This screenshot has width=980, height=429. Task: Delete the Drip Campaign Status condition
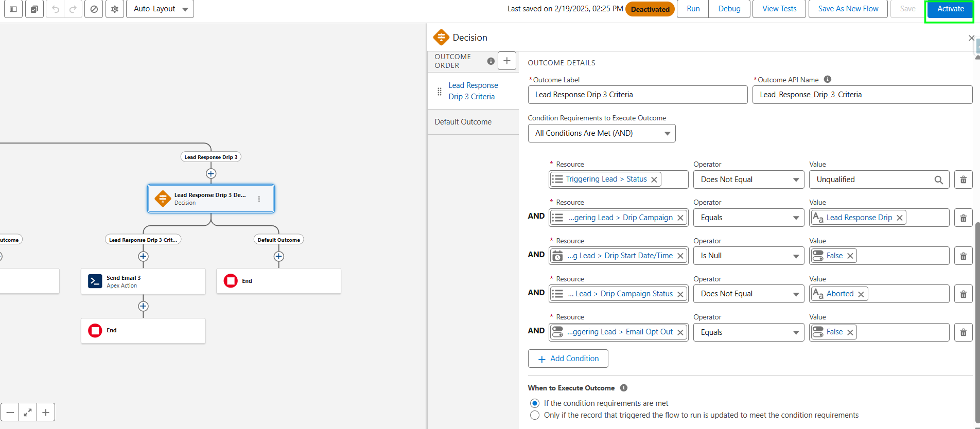pyautogui.click(x=964, y=294)
